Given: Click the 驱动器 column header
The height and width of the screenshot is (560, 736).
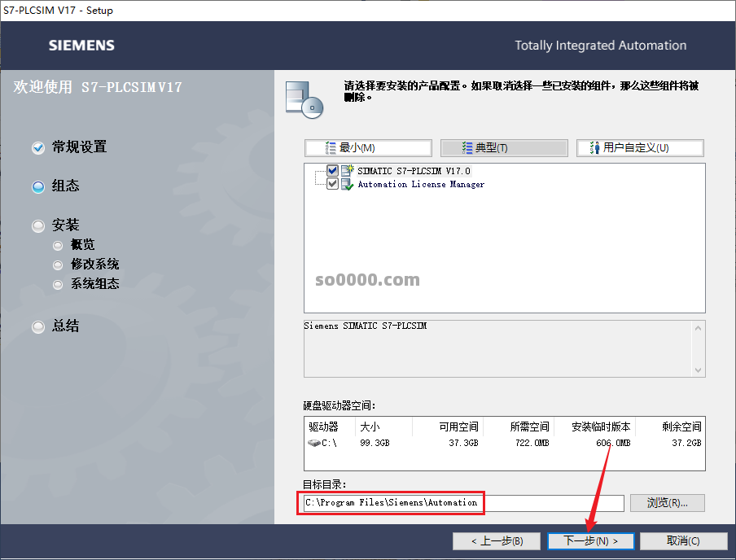Looking at the screenshot, I should pos(330,427).
